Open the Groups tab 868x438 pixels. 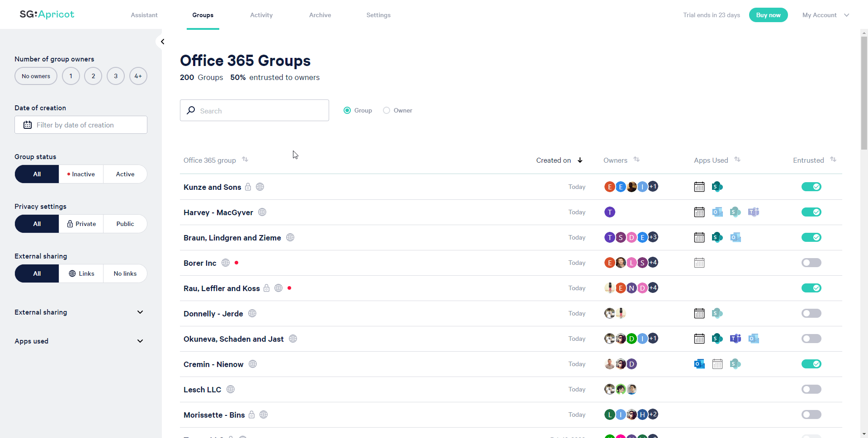203,15
